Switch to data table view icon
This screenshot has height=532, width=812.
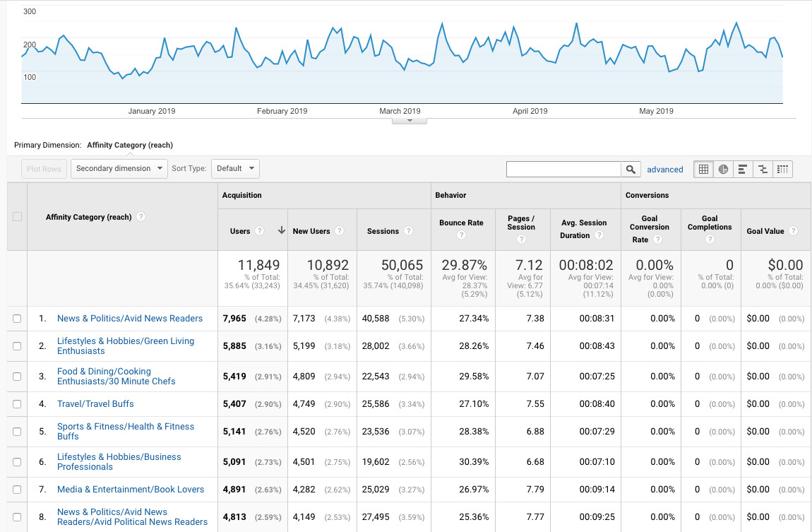click(x=703, y=169)
